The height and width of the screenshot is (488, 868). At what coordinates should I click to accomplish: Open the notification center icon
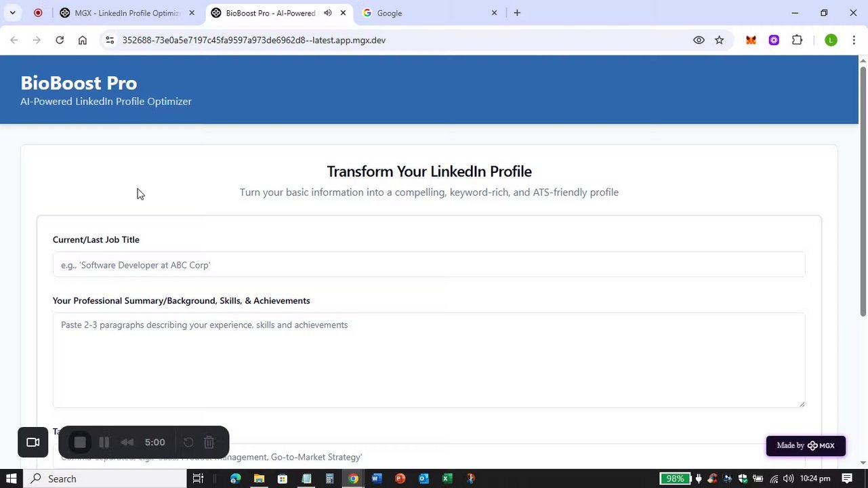point(847,479)
